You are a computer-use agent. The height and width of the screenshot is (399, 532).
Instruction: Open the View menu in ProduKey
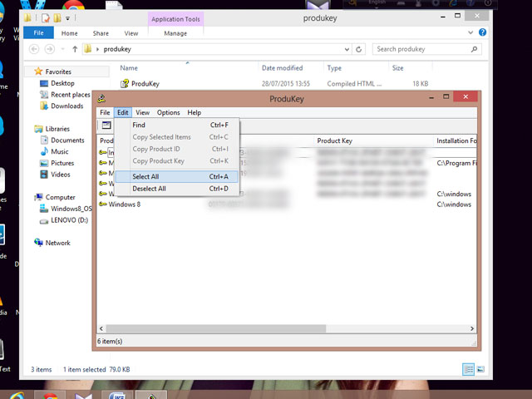[142, 113]
